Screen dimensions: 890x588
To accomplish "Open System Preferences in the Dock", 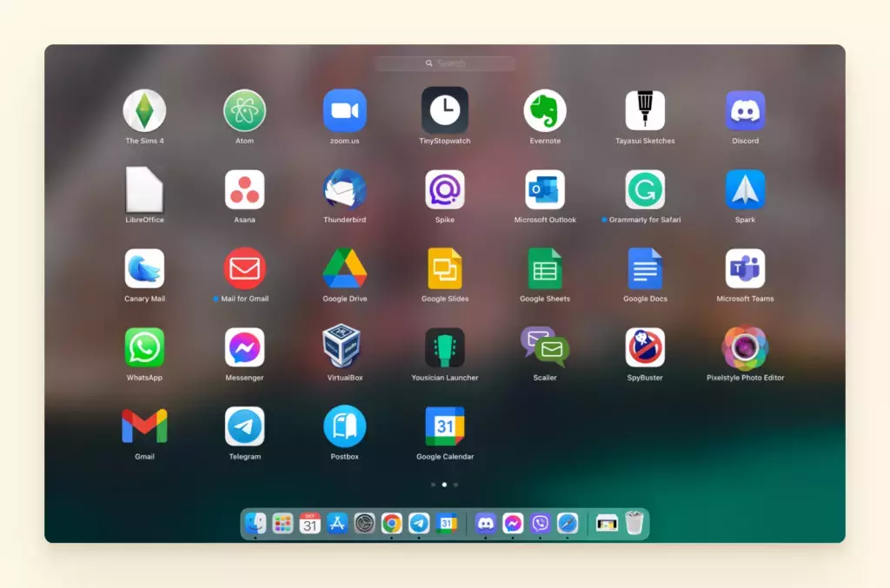I will point(364,524).
